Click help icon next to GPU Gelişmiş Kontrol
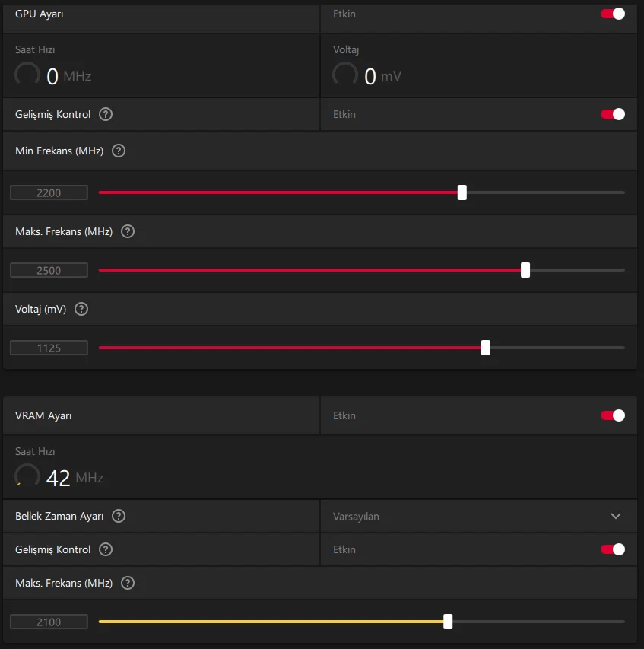 click(x=106, y=114)
